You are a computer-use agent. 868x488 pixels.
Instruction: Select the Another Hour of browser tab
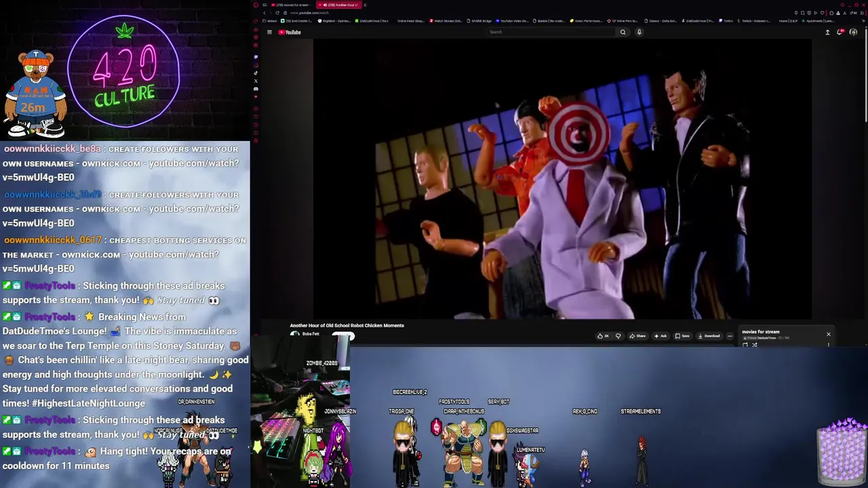coord(339,5)
